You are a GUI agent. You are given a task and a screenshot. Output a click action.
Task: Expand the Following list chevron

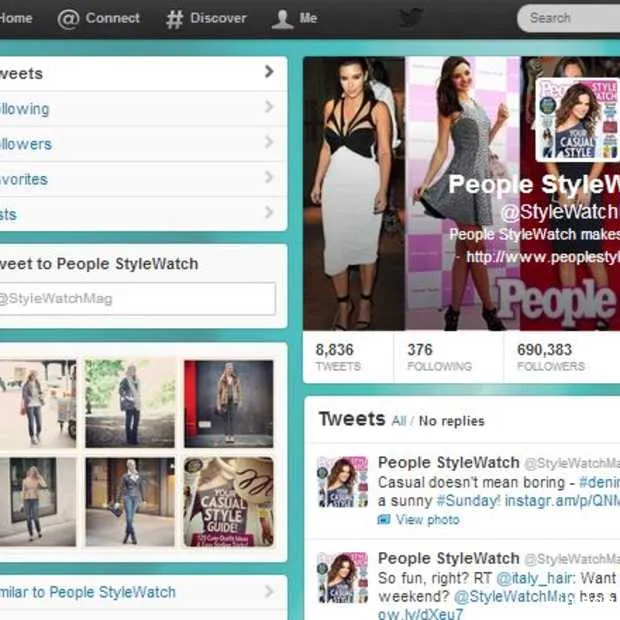(269, 107)
